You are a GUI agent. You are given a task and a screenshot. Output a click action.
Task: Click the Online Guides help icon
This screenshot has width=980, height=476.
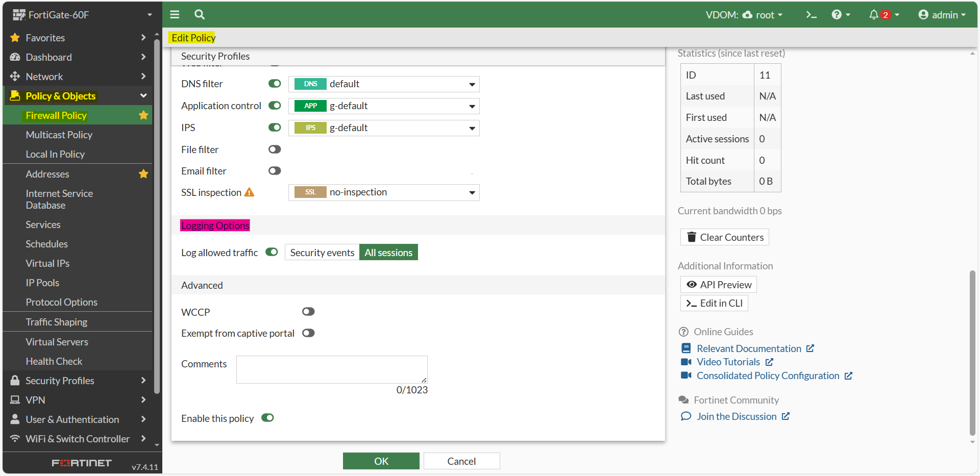coord(683,332)
